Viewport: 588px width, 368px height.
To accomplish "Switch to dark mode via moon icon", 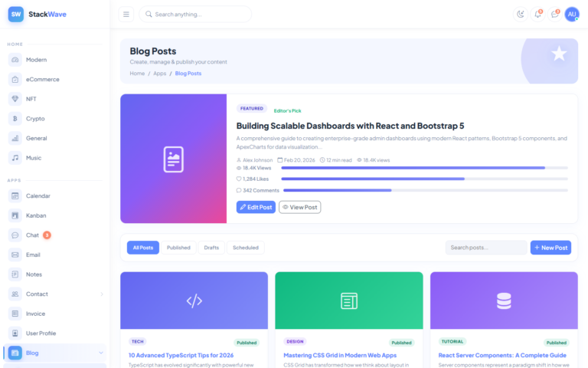I will (521, 14).
